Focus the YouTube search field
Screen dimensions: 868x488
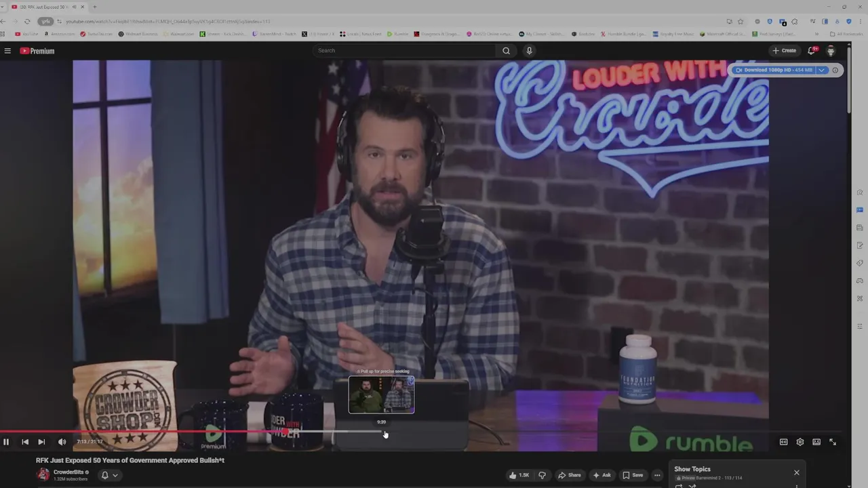coord(405,51)
